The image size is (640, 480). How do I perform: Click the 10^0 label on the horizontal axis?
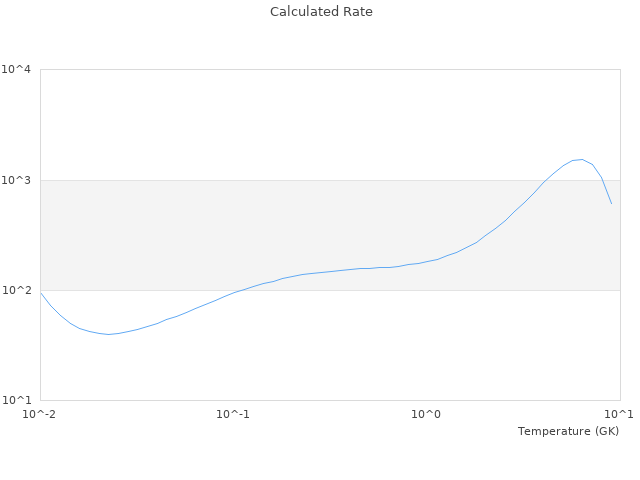(x=427, y=414)
